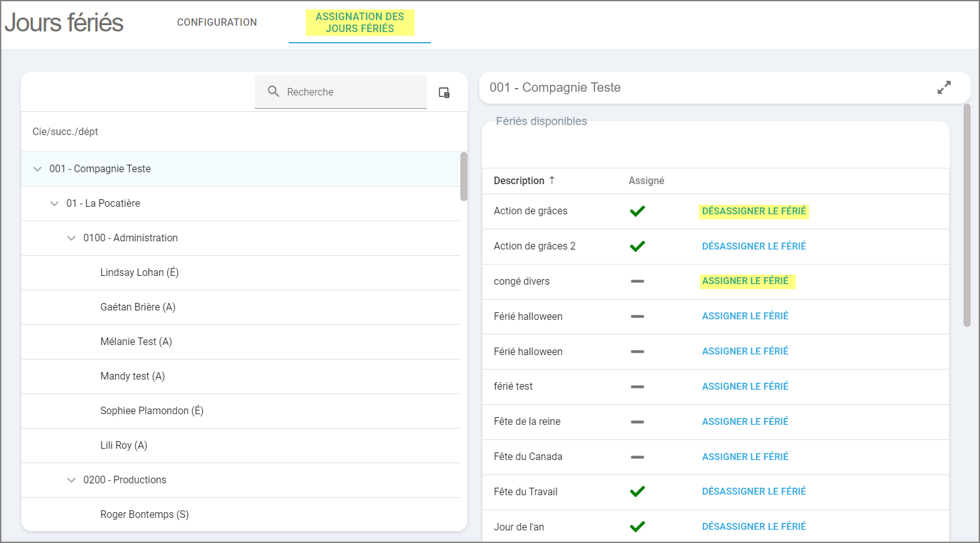Collapse the 0100 - Administration department
The height and width of the screenshot is (543, 980).
click(x=72, y=238)
